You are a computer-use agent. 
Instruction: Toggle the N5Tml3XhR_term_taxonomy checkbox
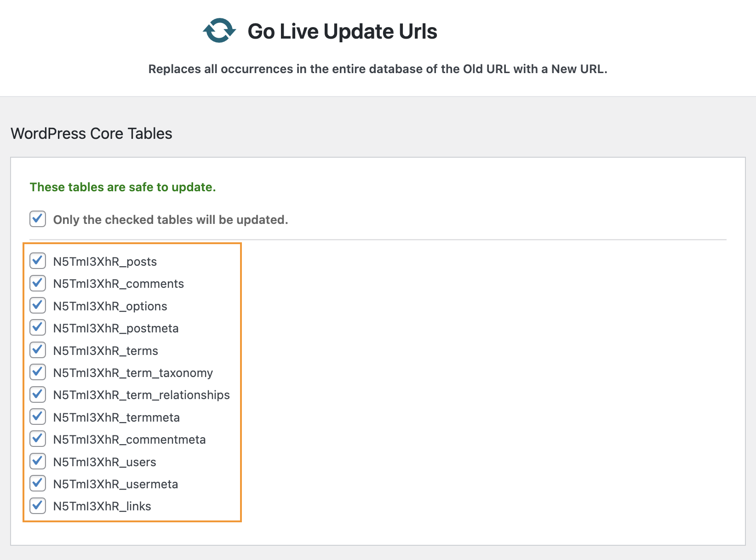38,372
